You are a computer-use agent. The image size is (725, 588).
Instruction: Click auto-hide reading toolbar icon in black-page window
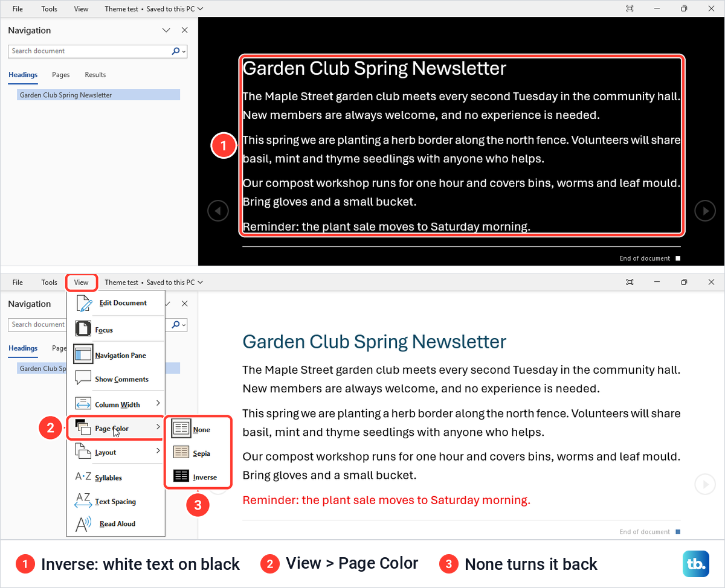pyautogui.click(x=630, y=9)
